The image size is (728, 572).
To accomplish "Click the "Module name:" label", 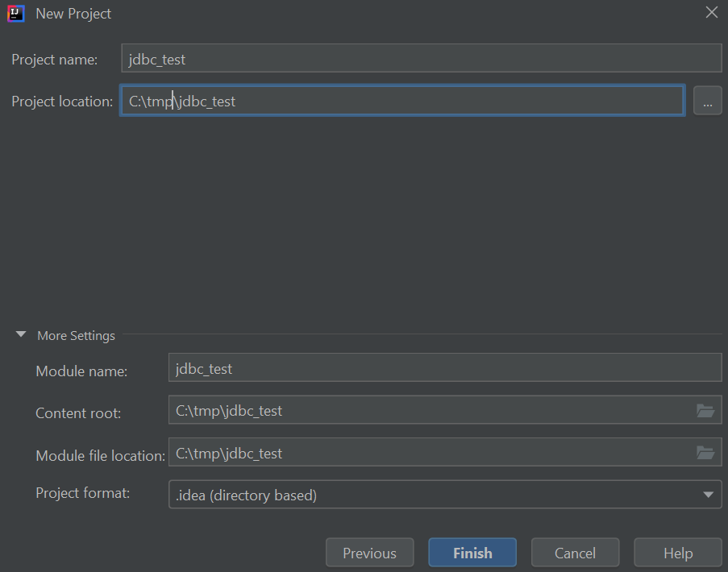I will [x=81, y=371].
